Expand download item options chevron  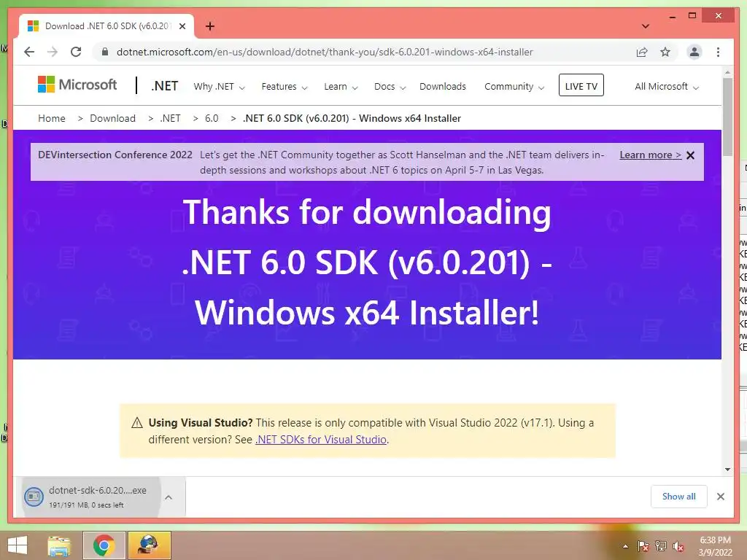pos(169,497)
